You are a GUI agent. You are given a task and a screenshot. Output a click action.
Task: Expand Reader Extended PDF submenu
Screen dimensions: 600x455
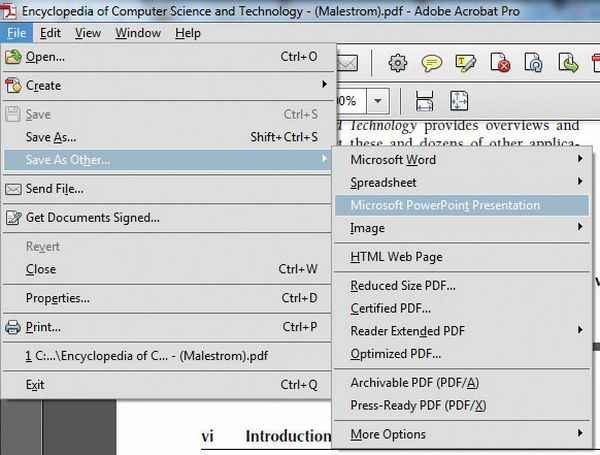(462, 331)
